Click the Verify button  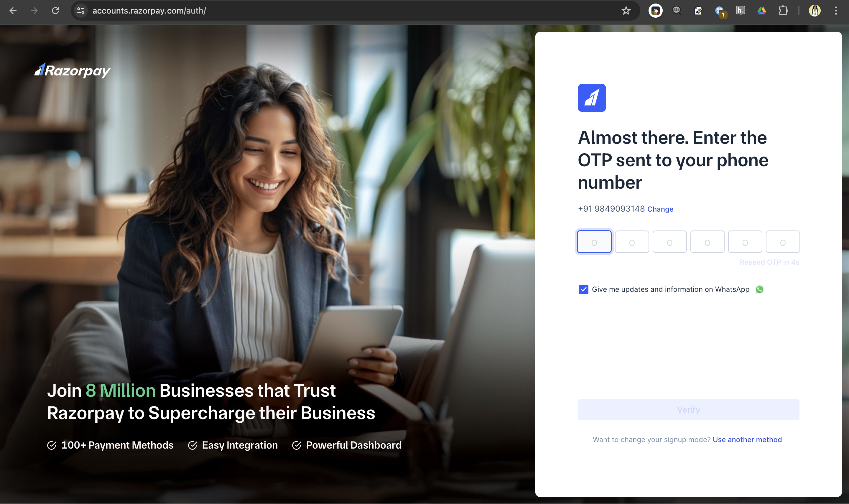coord(688,409)
